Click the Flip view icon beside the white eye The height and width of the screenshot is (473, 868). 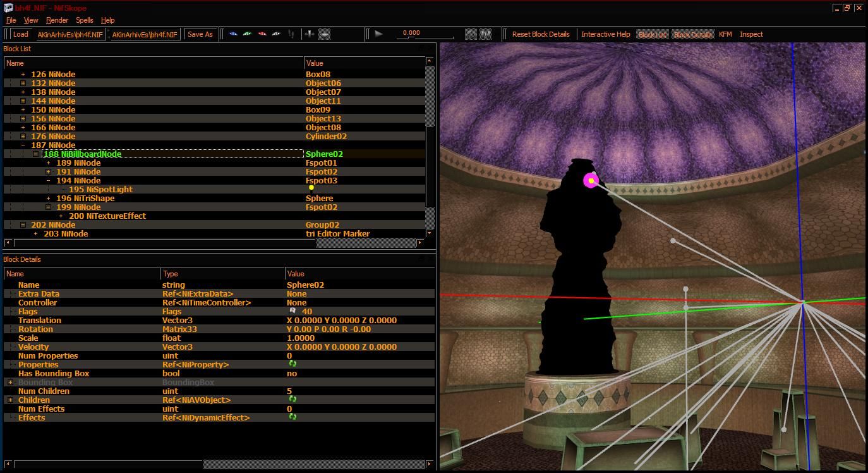(x=291, y=34)
